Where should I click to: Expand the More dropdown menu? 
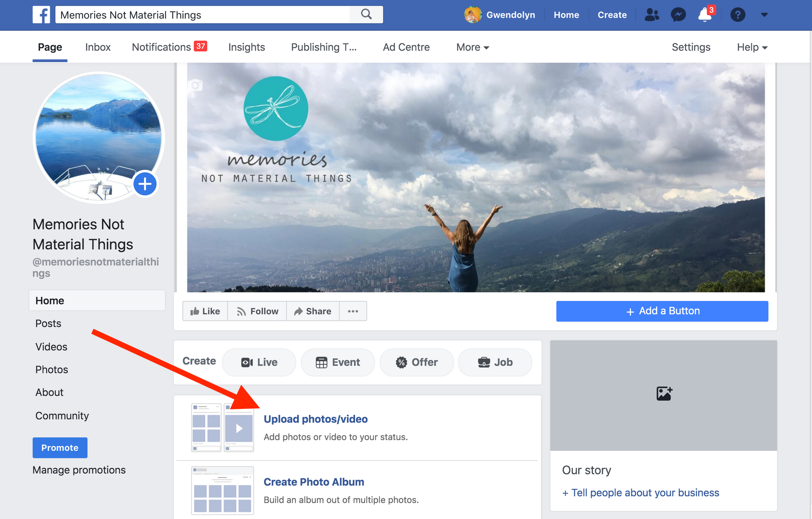coord(473,47)
